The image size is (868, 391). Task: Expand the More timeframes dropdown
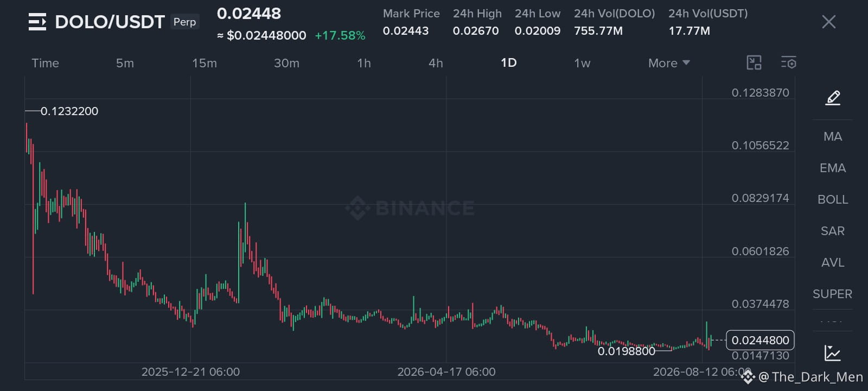[669, 63]
